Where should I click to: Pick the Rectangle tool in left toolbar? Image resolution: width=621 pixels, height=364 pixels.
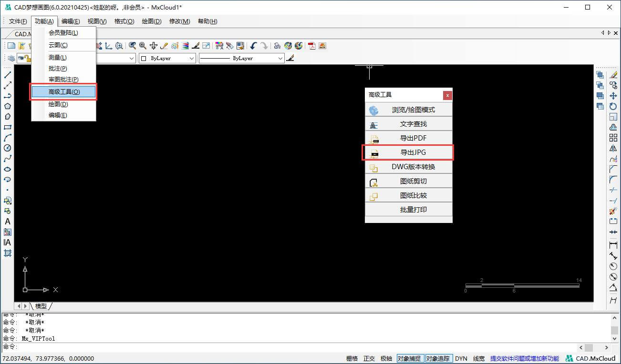click(x=8, y=127)
